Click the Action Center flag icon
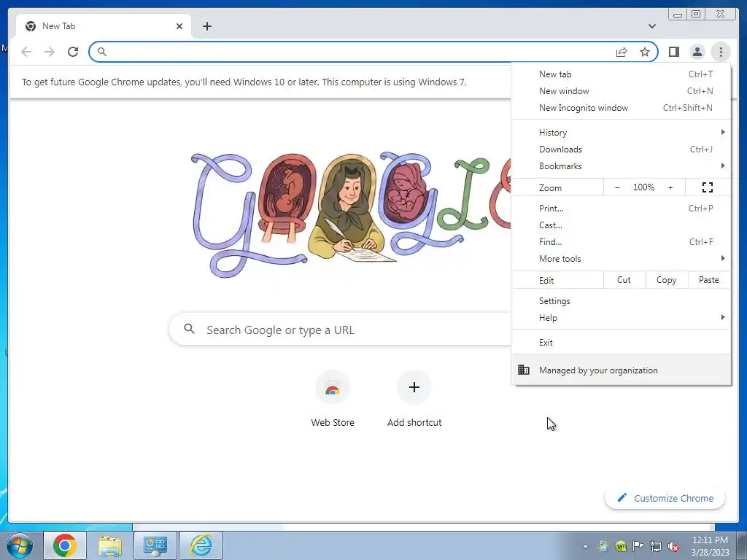The height and width of the screenshot is (560, 747). [x=638, y=546]
